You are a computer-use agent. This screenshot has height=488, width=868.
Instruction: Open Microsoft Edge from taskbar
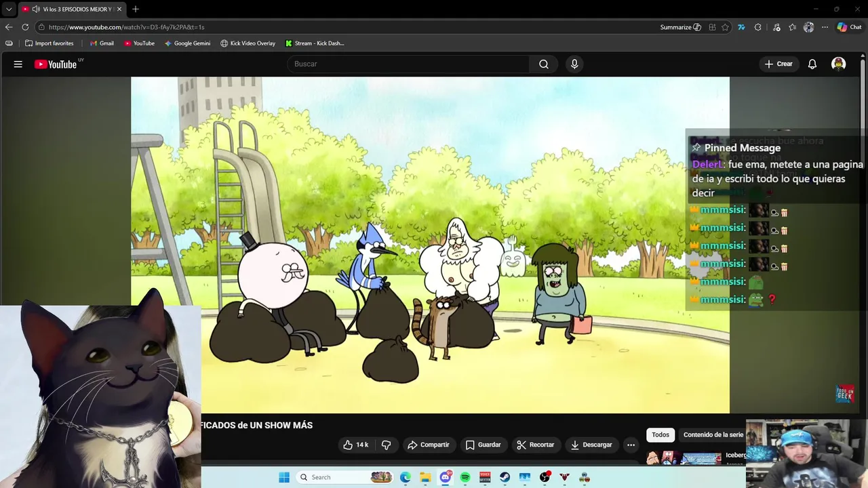(405, 477)
